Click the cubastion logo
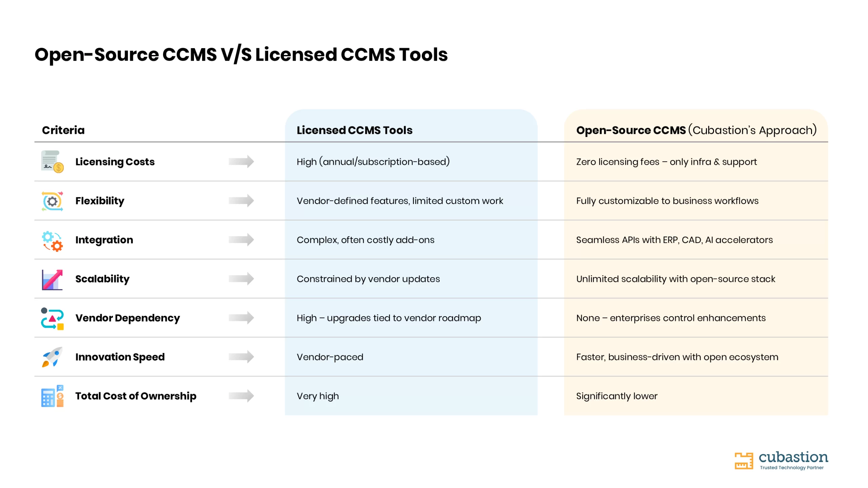868x488 pixels. click(x=781, y=461)
